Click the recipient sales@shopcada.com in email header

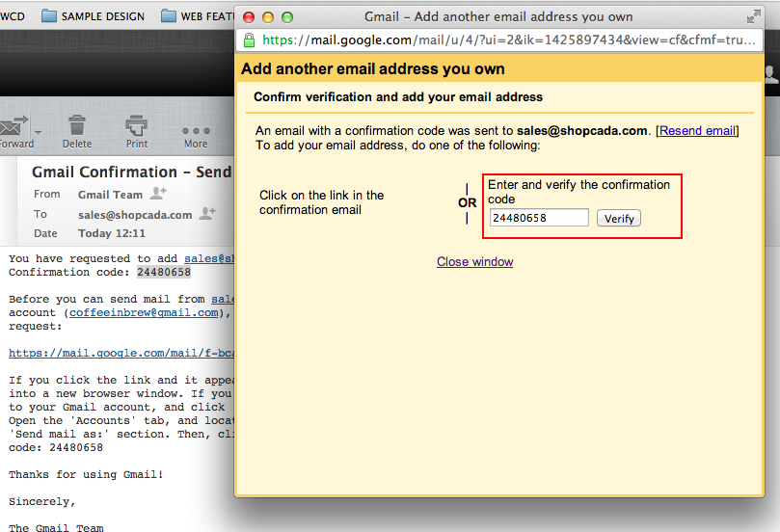[135, 215]
